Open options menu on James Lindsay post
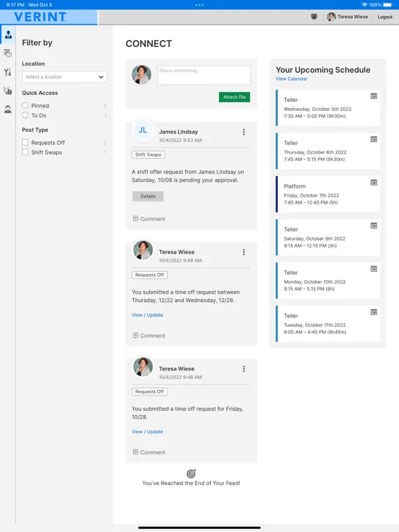Image resolution: width=399 pixels, height=532 pixels. (244, 132)
